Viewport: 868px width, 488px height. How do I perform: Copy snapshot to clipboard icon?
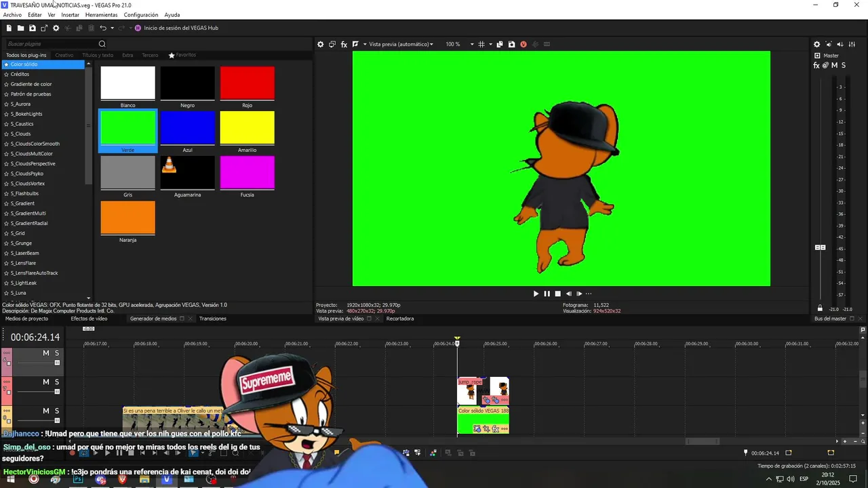[x=500, y=44]
